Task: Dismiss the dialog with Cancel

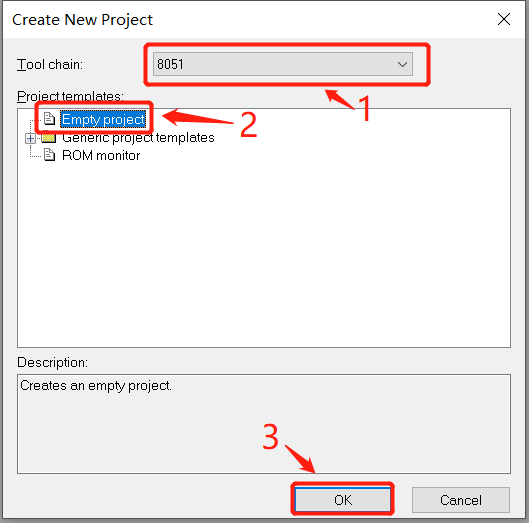Action: coord(461,500)
